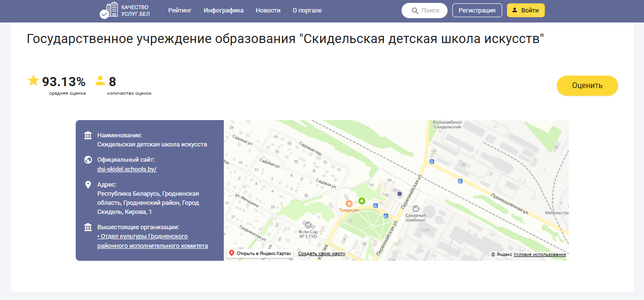Viewport: 644px width, 300px height.
Task: Click the yellow star rating icon
Action: tap(33, 80)
